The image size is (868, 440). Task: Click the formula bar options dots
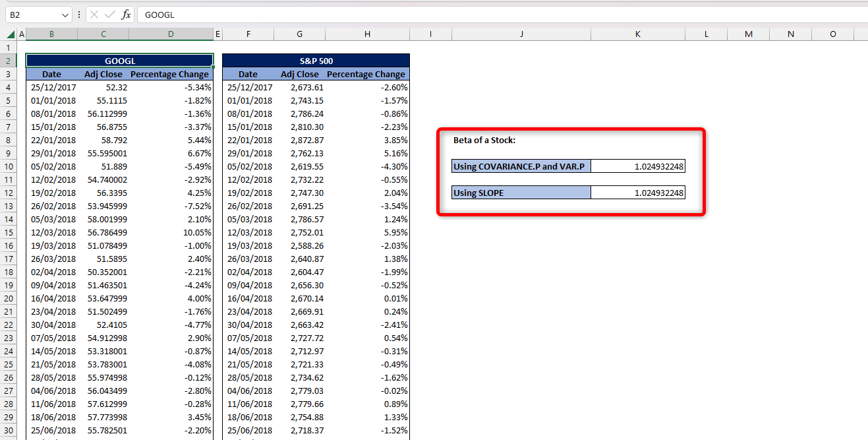tap(79, 15)
